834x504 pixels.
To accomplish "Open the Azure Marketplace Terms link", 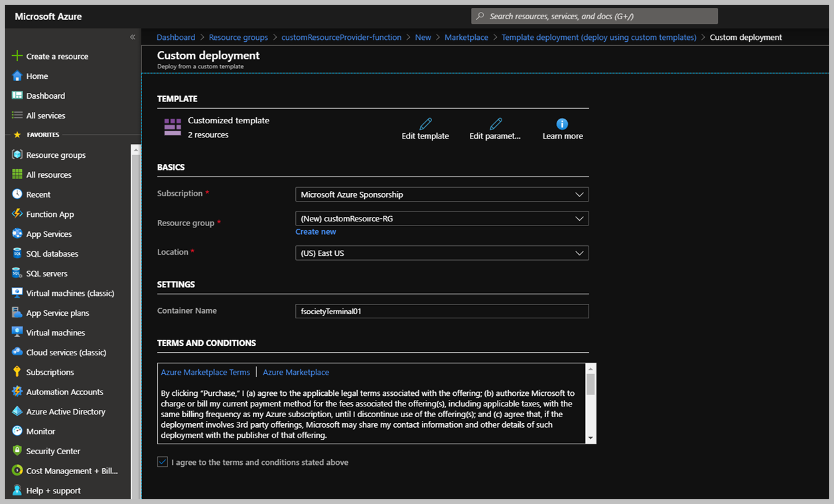I will tap(206, 373).
